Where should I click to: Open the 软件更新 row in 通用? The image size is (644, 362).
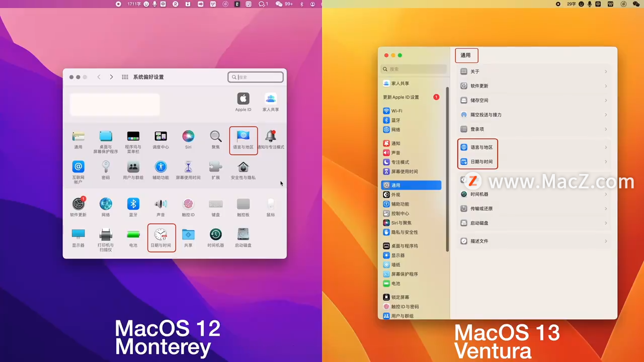534,86
